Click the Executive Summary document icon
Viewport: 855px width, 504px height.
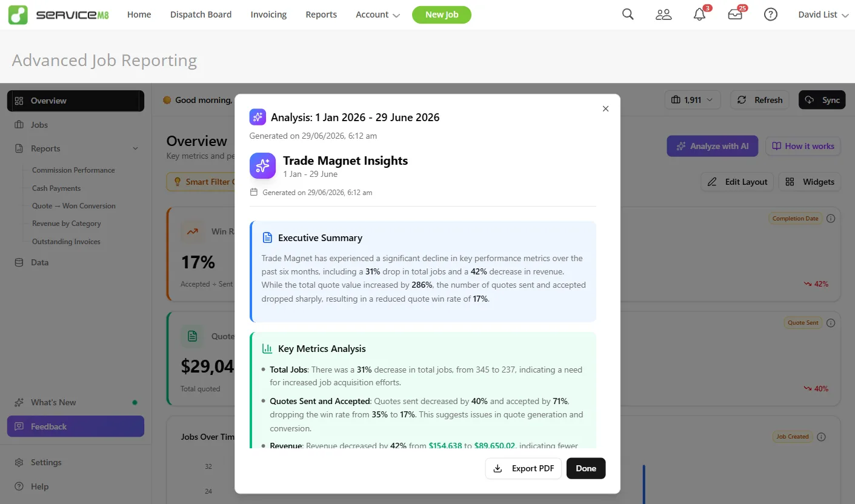click(x=267, y=237)
